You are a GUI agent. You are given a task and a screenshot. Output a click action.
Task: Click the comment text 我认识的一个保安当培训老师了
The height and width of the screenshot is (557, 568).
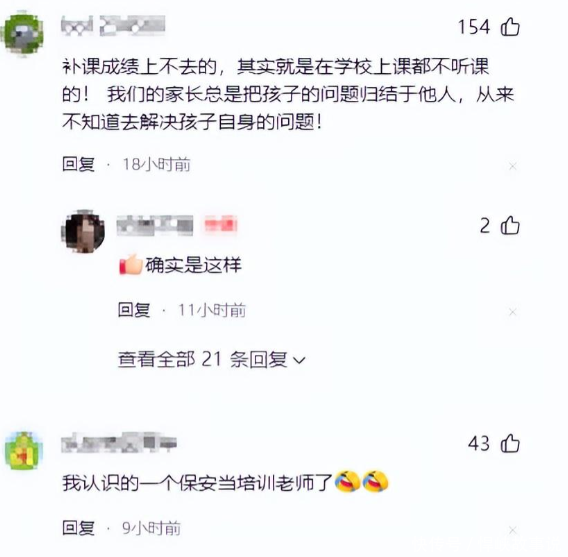tap(197, 483)
